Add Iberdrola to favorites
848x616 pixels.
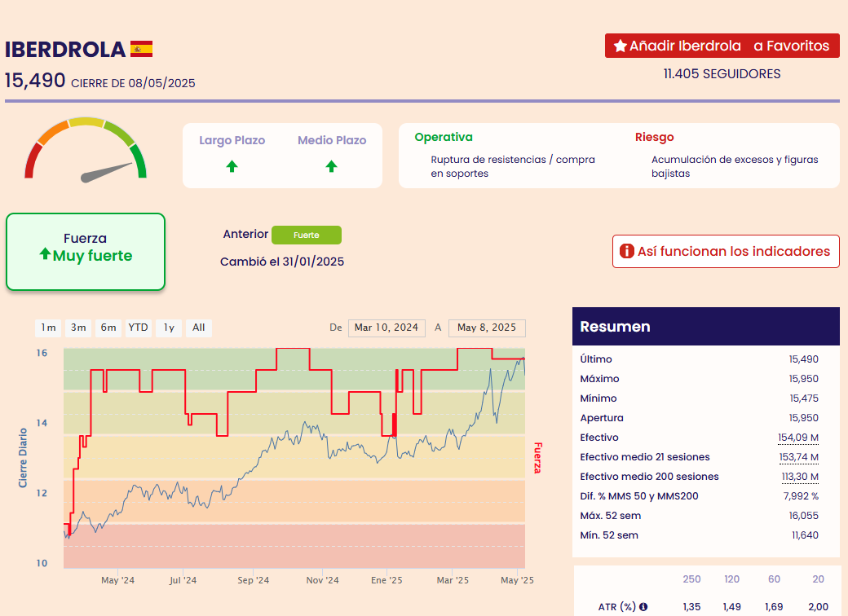pyautogui.click(x=722, y=46)
